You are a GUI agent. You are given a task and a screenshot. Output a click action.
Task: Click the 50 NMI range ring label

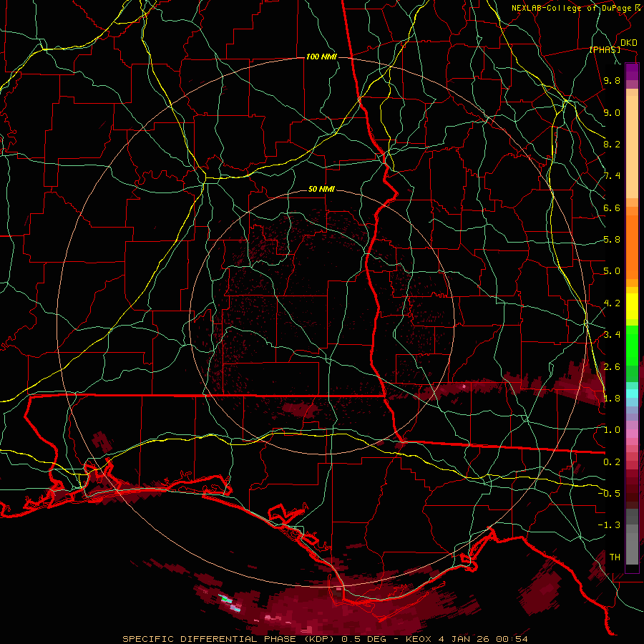click(321, 190)
